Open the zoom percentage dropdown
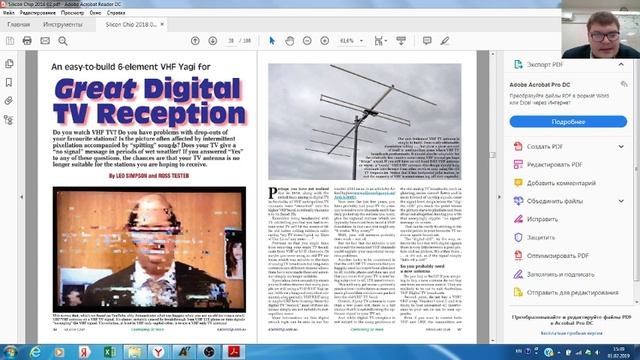Screen dimensions: 640x360 [x=361, y=41]
